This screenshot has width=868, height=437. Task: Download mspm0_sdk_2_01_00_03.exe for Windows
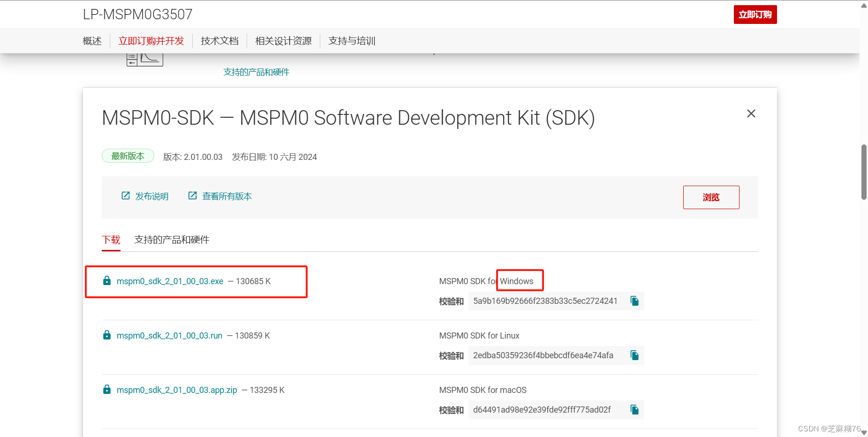[169, 281]
